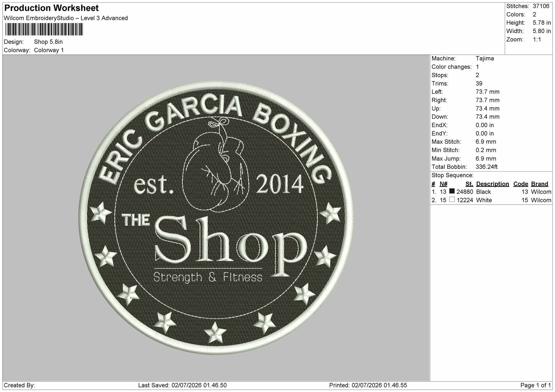555x392 pixels.
Task: Click the 'Colorway 1' value
Action: click(49, 50)
